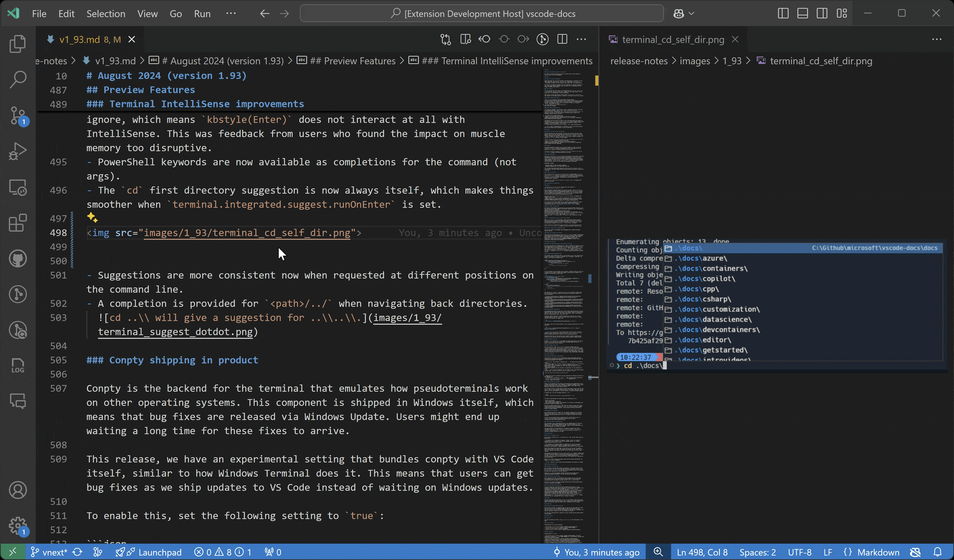954x560 pixels.
Task: Open the Explorer view in the activity bar
Action: [x=18, y=43]
